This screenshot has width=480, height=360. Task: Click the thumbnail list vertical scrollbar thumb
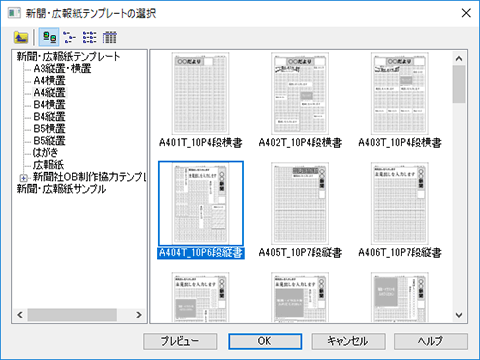[x=459, y=84]
